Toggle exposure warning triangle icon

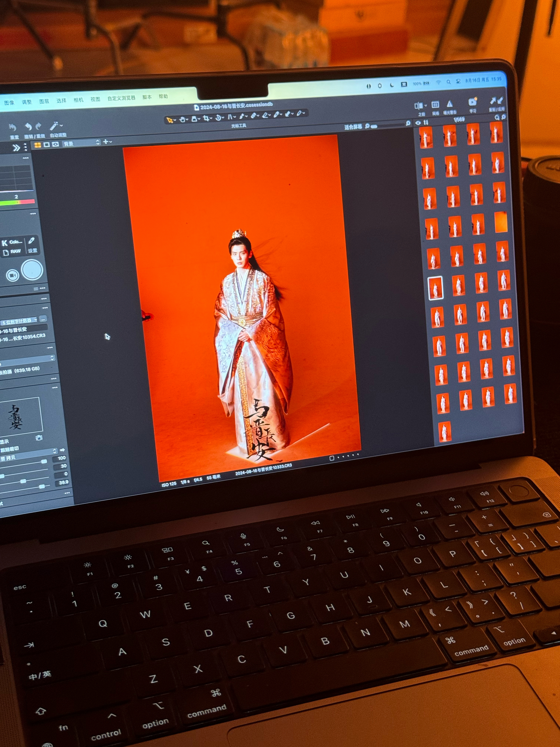click(x=449, y=104)
